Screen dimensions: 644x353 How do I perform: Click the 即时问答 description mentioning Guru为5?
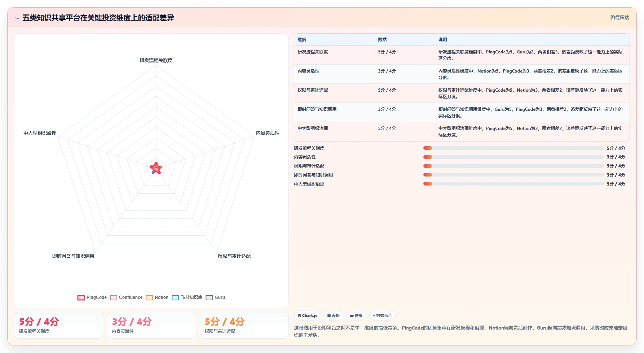click(530, 112)
